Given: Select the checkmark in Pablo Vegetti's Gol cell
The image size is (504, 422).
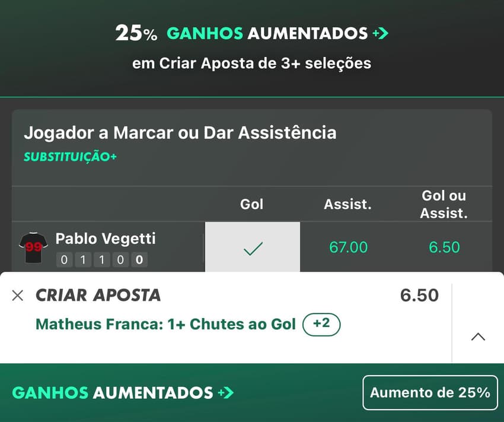Looking at the screenshot, I should tap(252, 248).
